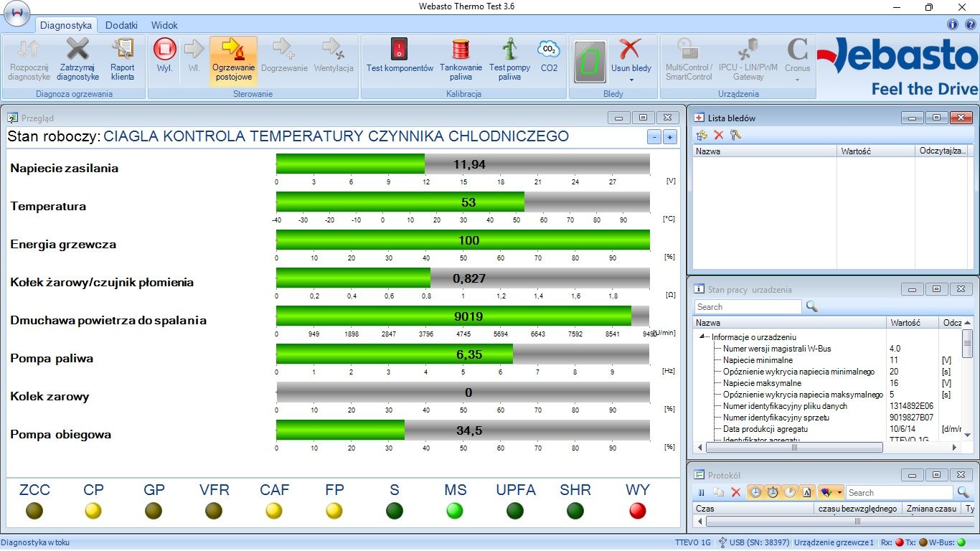Click the Czas column header in Protokól
The width and height of the screenshot is (980, 551).
click(755, 508)
